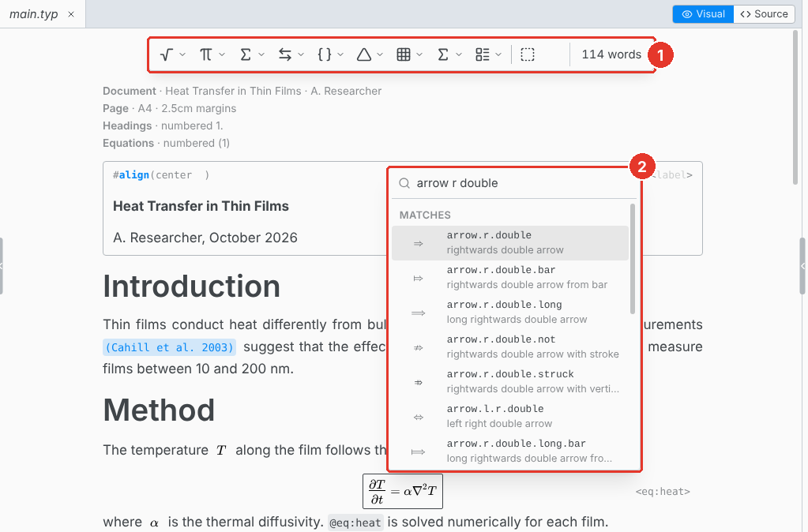Click the Introduction heading
The height and width of the screenshot is (532, 808).
point(192,286)
